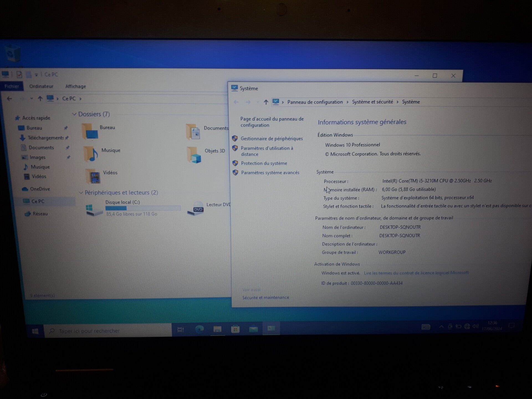
Task: Open Gestionnaire de périphériques link
Action: [271, 139]
